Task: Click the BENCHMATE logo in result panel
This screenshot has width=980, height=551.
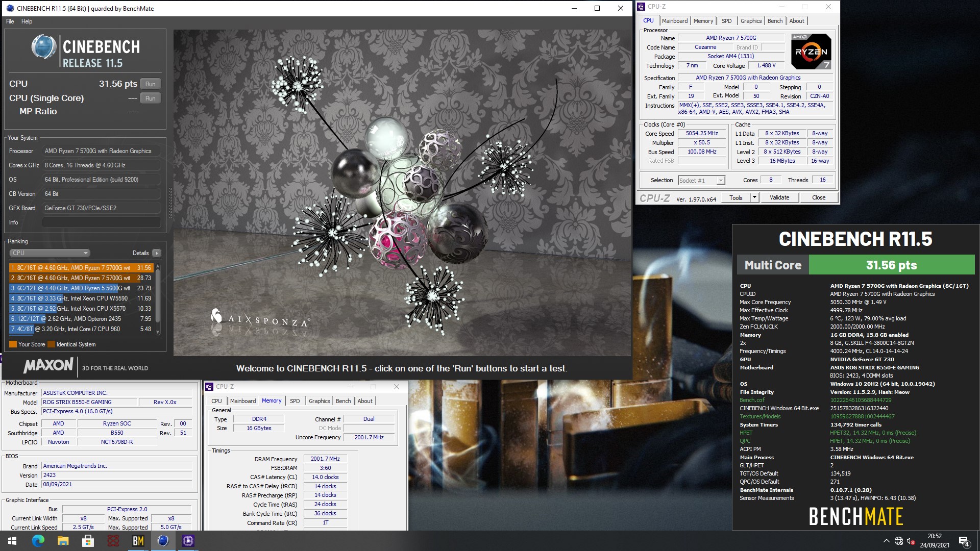Action: 856,516
